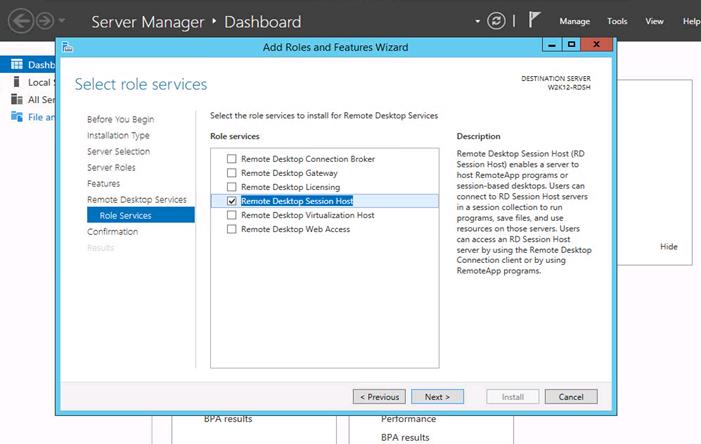This screenshot has width=701, height=444.
Task: Check Remote Desktop Licensing
Action: pos(232,187)
